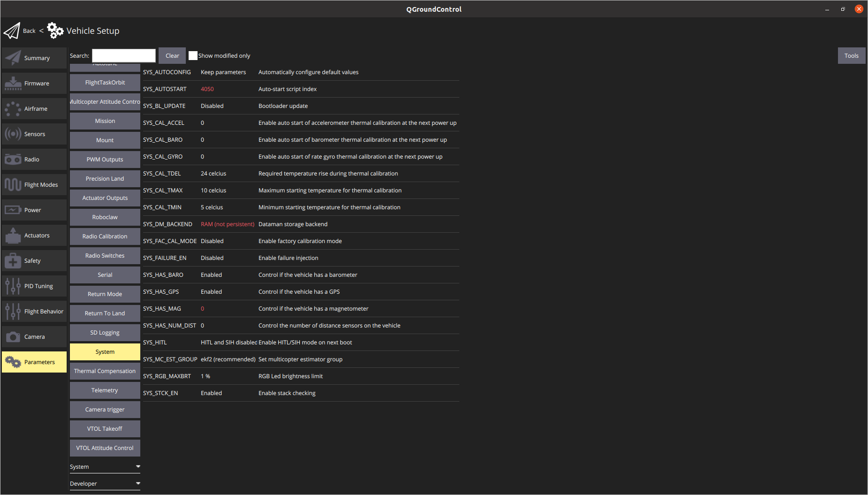Click the Parameters gears icon
The image size is (868, 495).
tap(13, 362)
